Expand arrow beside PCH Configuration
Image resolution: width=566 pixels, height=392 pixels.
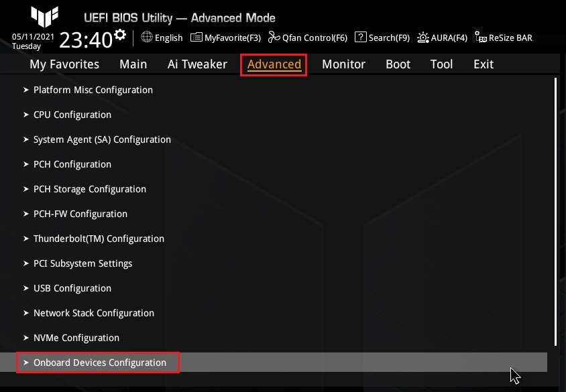(x=25, y=164)
